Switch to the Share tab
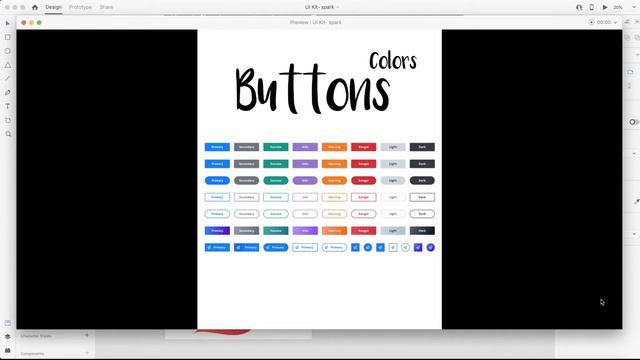Screen dimensions: 640x360 pos(107,7)
